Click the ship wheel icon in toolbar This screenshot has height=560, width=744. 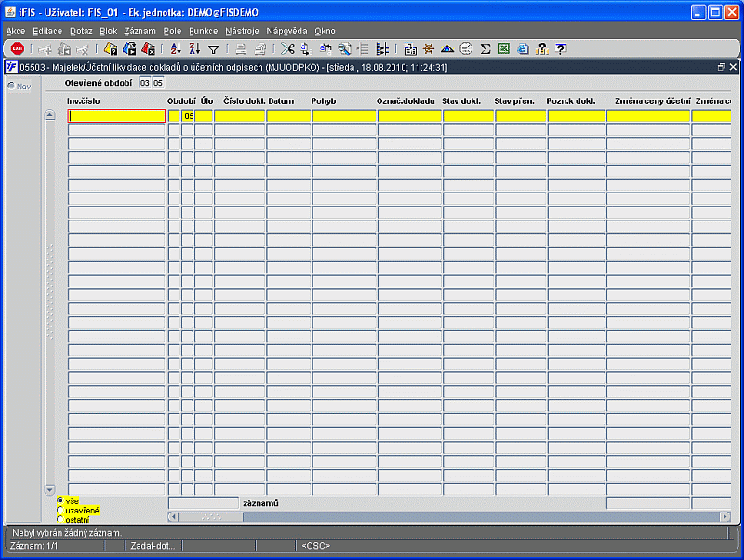click(x=429, y=48)
